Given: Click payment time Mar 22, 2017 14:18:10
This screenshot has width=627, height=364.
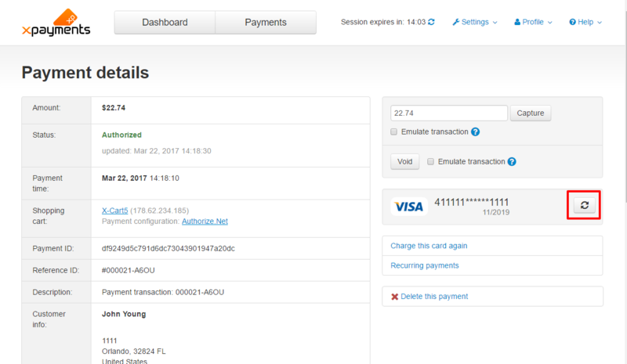Looking at the screenshot, I should tap(140, 178).
